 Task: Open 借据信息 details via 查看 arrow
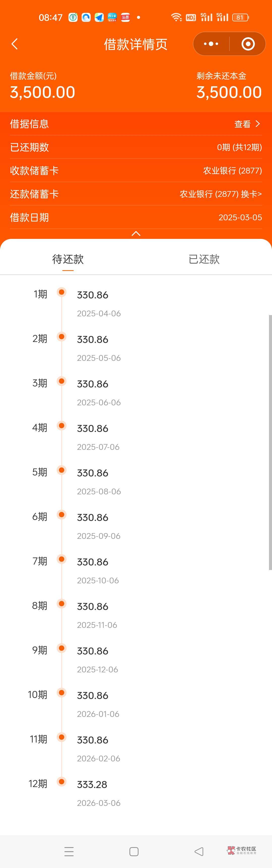pyautogui.click(x=258, y=124)
